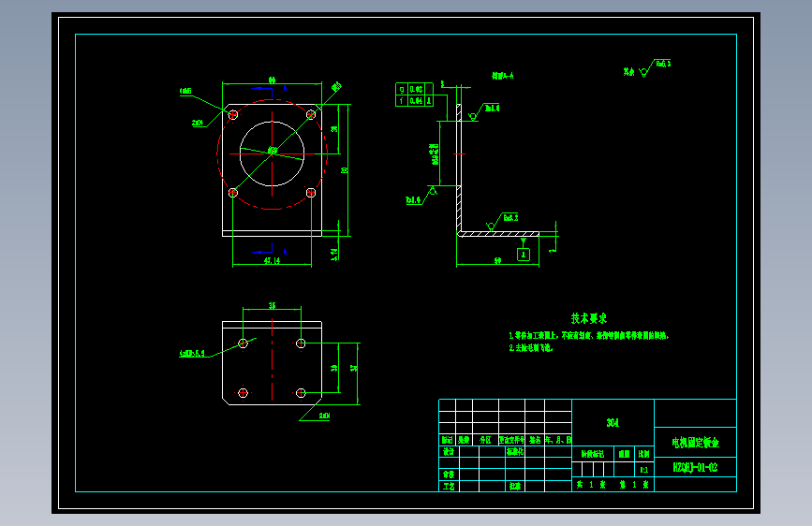Select the "技术要求" heading text

(x=589, y=318)
